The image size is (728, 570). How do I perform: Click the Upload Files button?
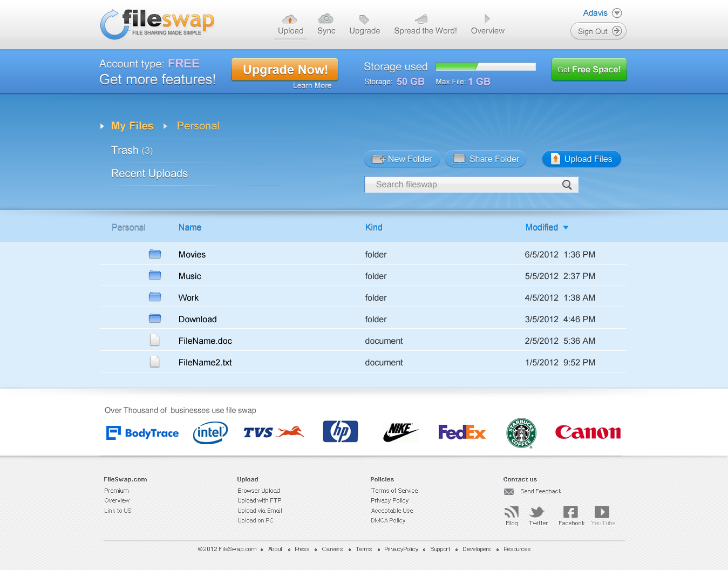click(x=581, y=159)
